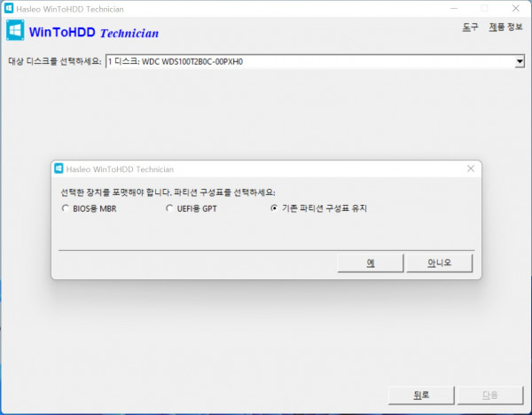The width and height of the screenshot is (532, 415).
Task: Click the main window title bar app icon
Action: click(x=9, y=8)
